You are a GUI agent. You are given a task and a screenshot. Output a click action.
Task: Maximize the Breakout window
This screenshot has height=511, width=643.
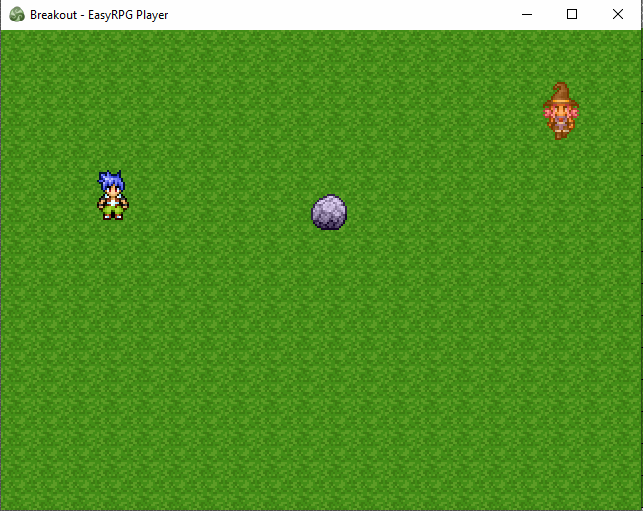pyautogui.click(x=572, y=14)
